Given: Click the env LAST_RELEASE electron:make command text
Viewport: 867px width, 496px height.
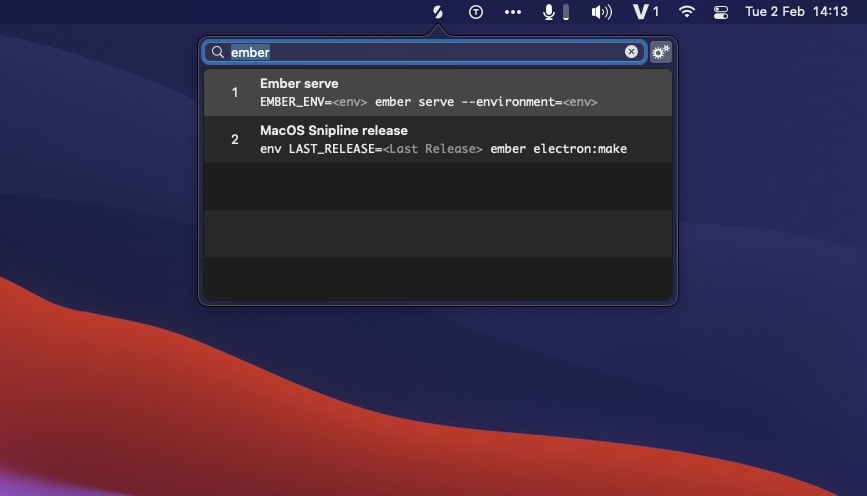Looking at the screenshot, I should 443,149.
